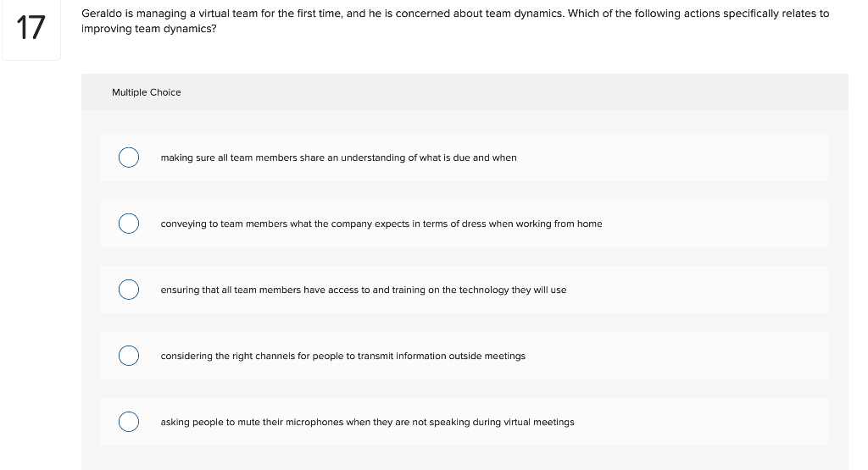Click the answer text starting "considering the right channels"
Viewport: 868px width, 470px height.
pyautogui.click(x=342, y=356)
